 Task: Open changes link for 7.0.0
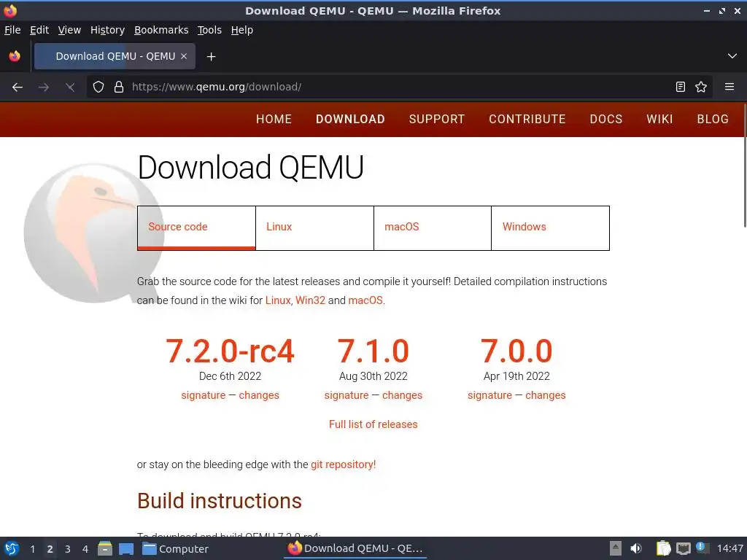[546, 395]
